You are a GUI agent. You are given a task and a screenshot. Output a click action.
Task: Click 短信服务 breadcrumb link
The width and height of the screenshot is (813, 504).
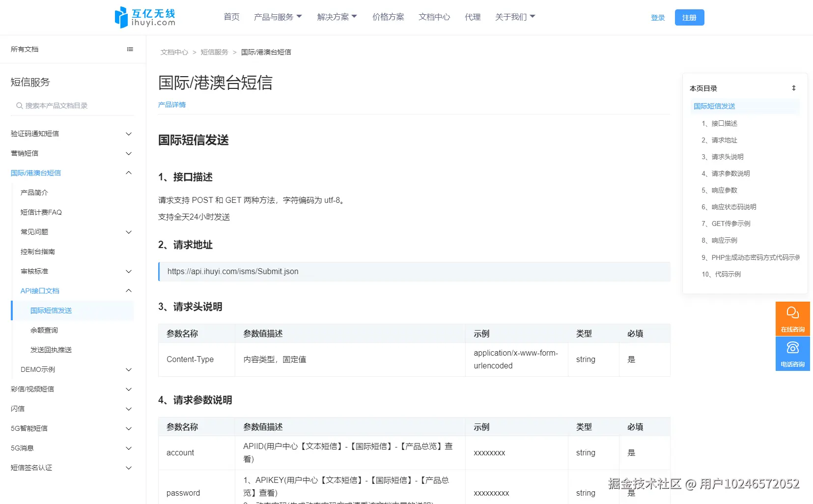[214, 52]
